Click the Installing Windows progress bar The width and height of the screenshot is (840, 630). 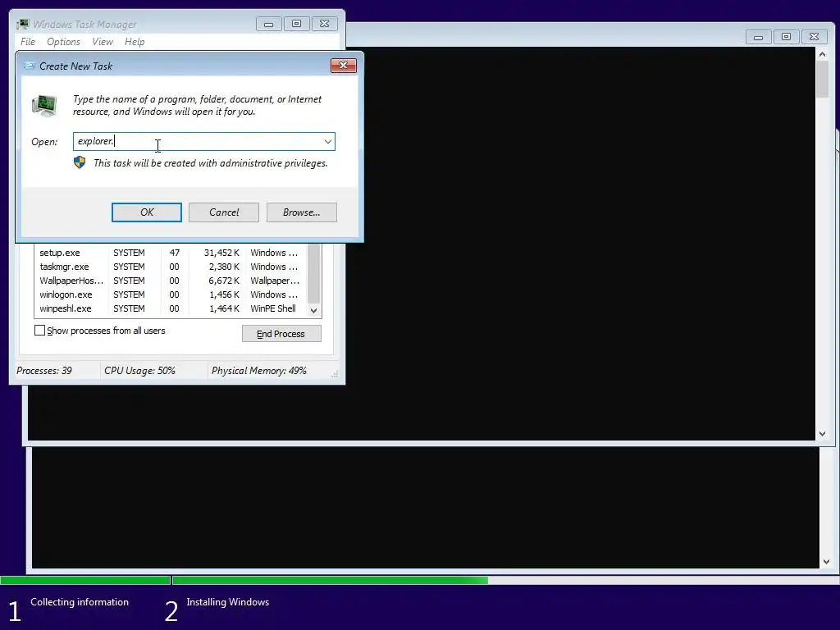(x=505, y=580)
